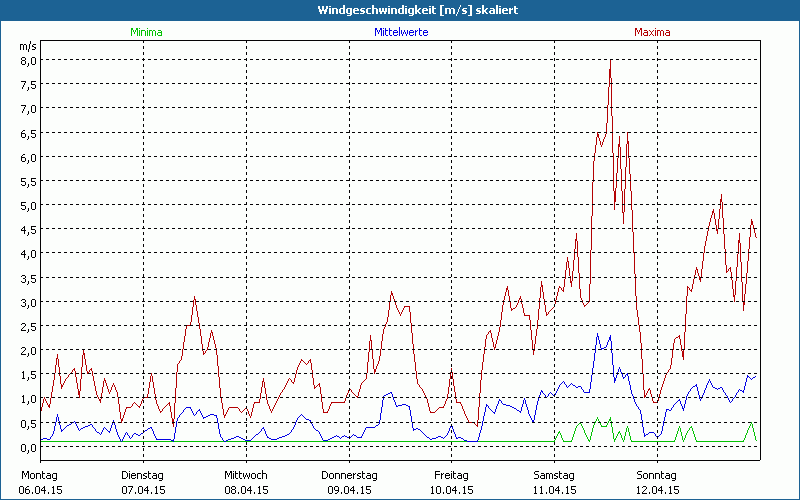Select the Freitag day label
The height and width of the screenshot is (500, 800).
coord(451,474)
